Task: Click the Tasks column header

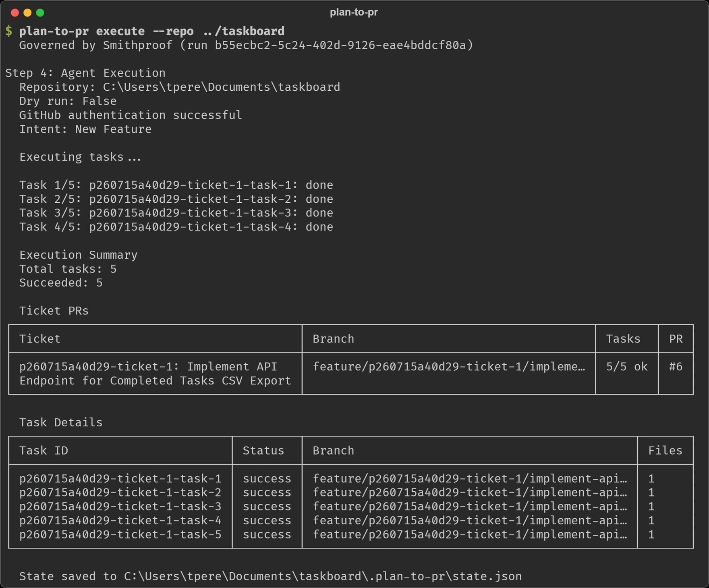Action: [623, 339]
